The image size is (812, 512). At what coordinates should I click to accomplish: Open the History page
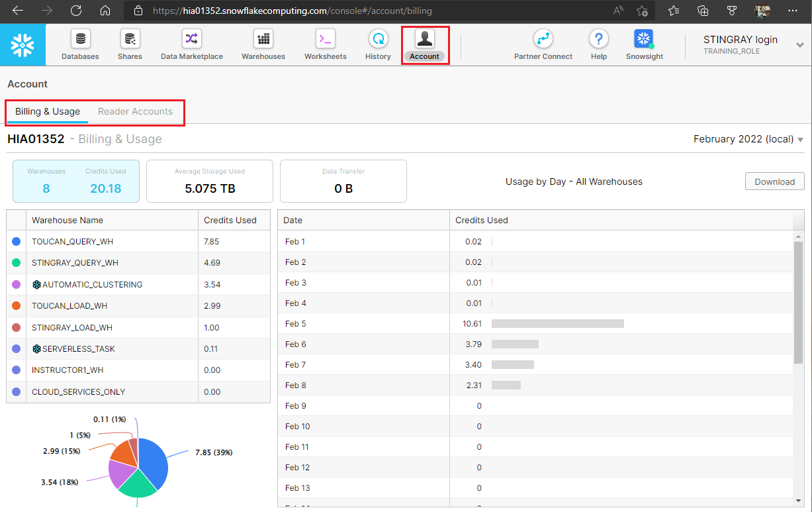click(378, 45)
